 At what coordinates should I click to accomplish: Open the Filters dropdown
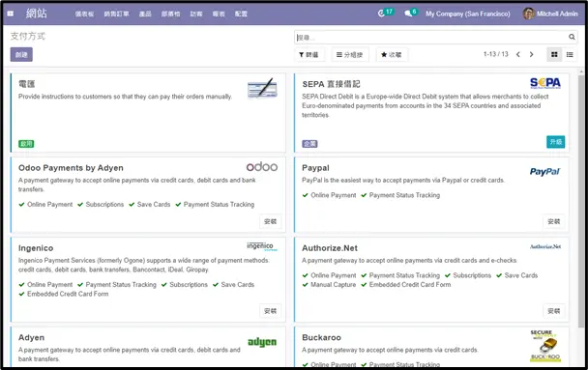tap(309, 55)
